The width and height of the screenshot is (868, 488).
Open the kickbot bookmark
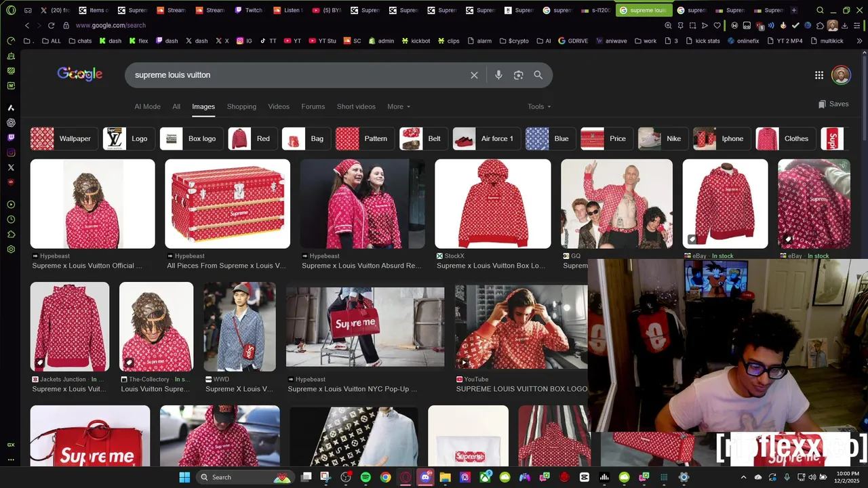[416, 41]
